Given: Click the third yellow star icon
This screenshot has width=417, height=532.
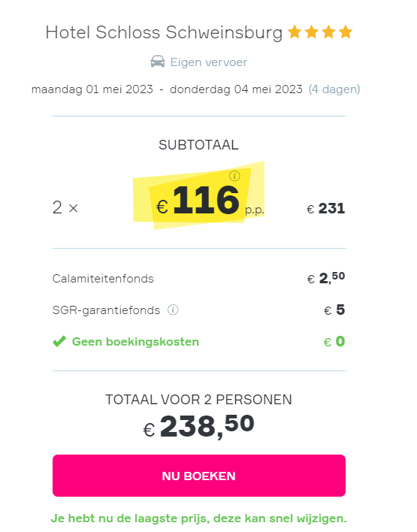Looking at the screenshot, I should tap(328, 32).
